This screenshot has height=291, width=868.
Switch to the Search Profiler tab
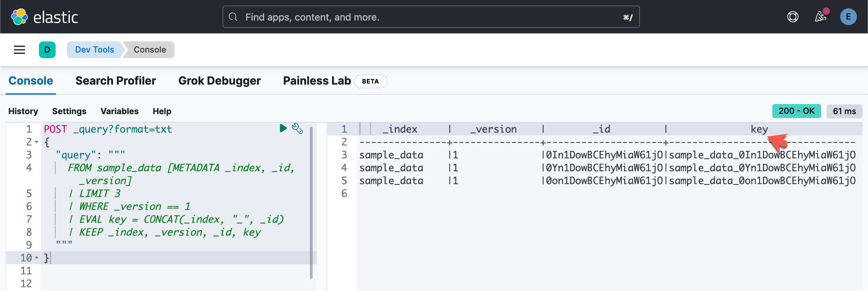coord(115,81)
